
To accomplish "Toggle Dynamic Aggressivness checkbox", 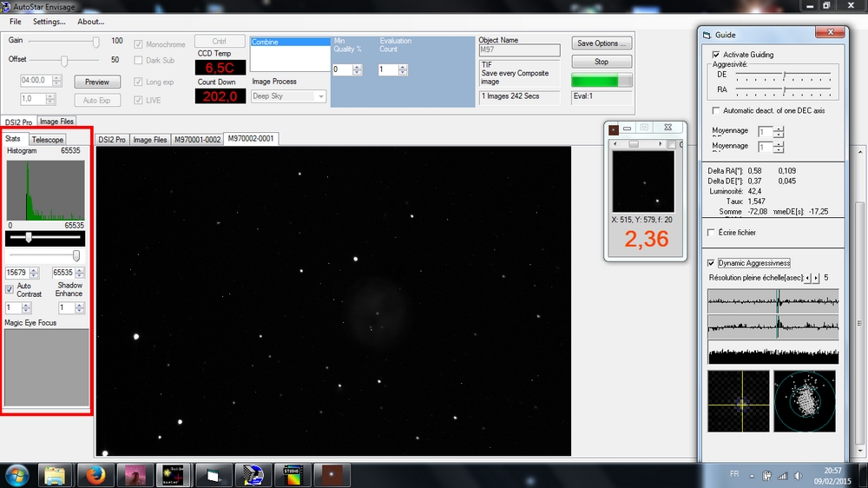I will [712, 263].
